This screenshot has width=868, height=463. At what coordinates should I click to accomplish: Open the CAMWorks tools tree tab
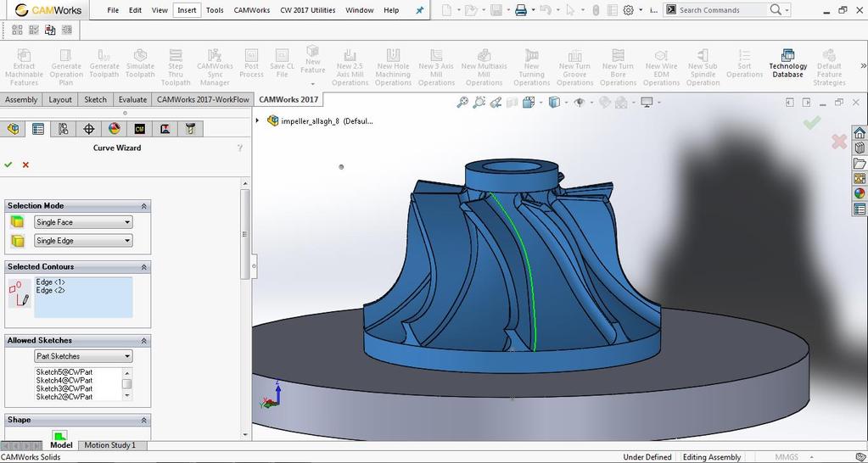190,129
